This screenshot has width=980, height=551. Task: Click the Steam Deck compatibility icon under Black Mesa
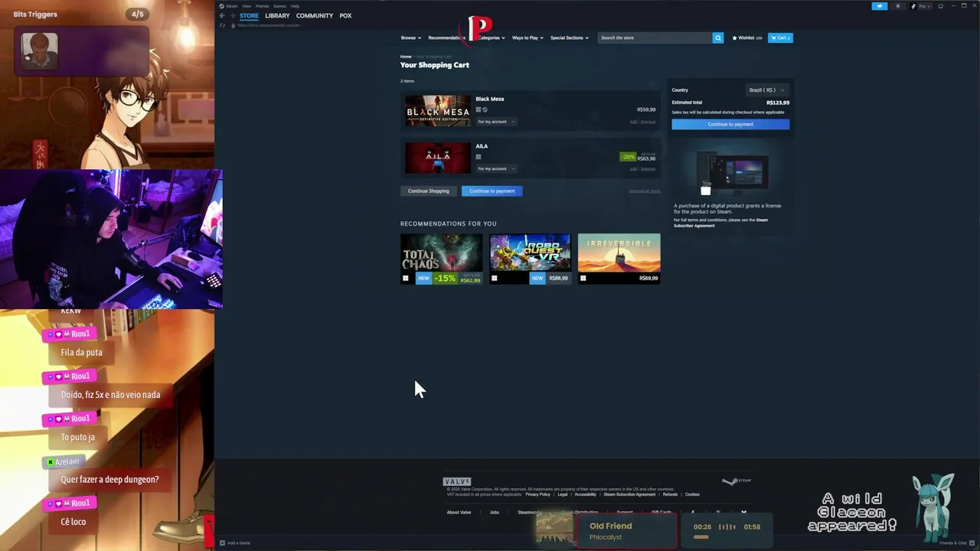[485, 109]
